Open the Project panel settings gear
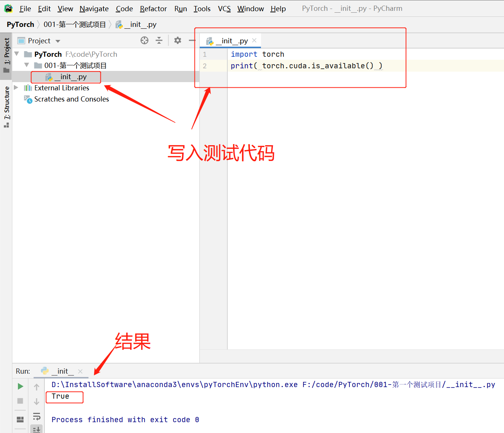The image size is (504, 433). 178,40
